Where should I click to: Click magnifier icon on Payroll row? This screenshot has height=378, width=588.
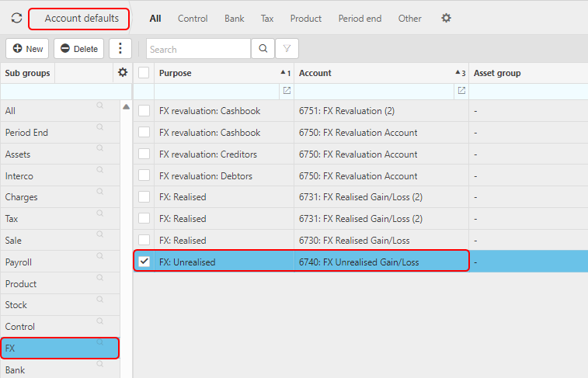tap(99, 256)
